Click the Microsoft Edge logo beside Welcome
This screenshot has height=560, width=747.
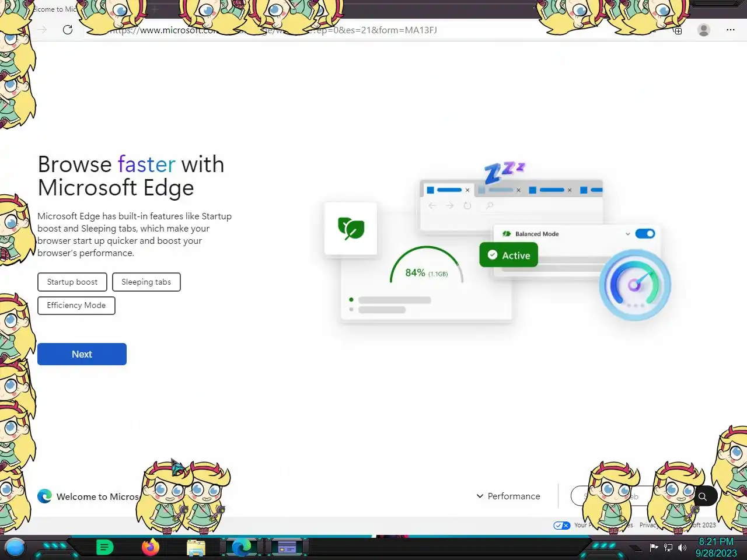45,496
